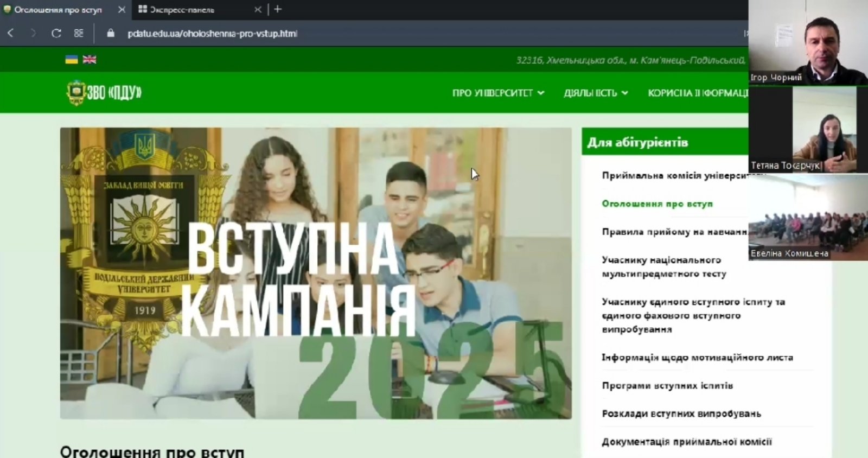This screenshot has height=458, width=868.
Task: Click the padlock site security icon
Action: (x=111, y=33)
